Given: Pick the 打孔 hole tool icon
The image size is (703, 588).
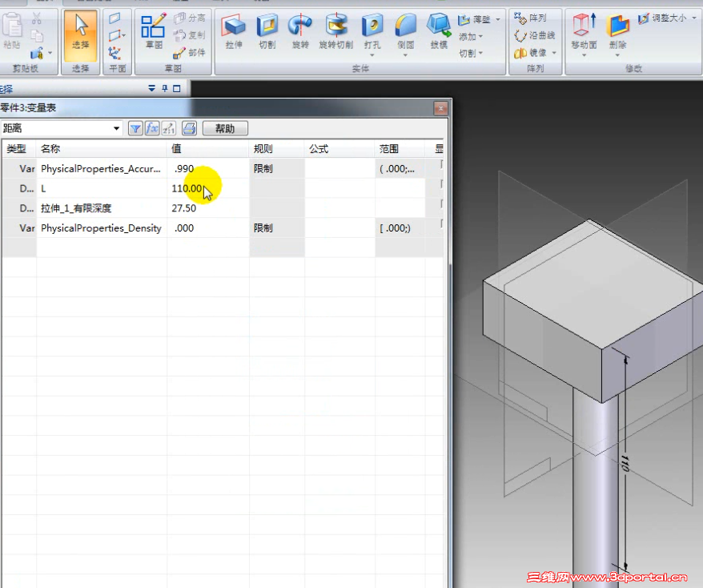Looking at the screenshot, I should 372,26.
